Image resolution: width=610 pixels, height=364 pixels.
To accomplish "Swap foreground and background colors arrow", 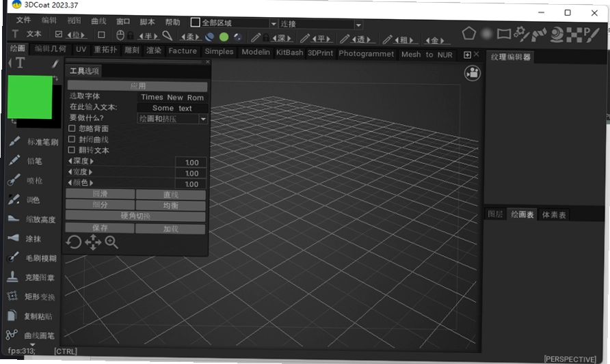I will tap(55, 78).
